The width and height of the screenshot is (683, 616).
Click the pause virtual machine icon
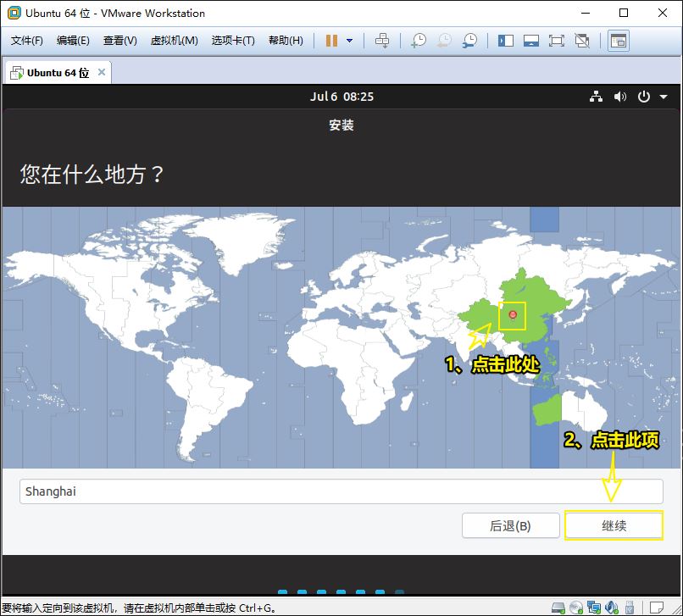coord(331,41)
